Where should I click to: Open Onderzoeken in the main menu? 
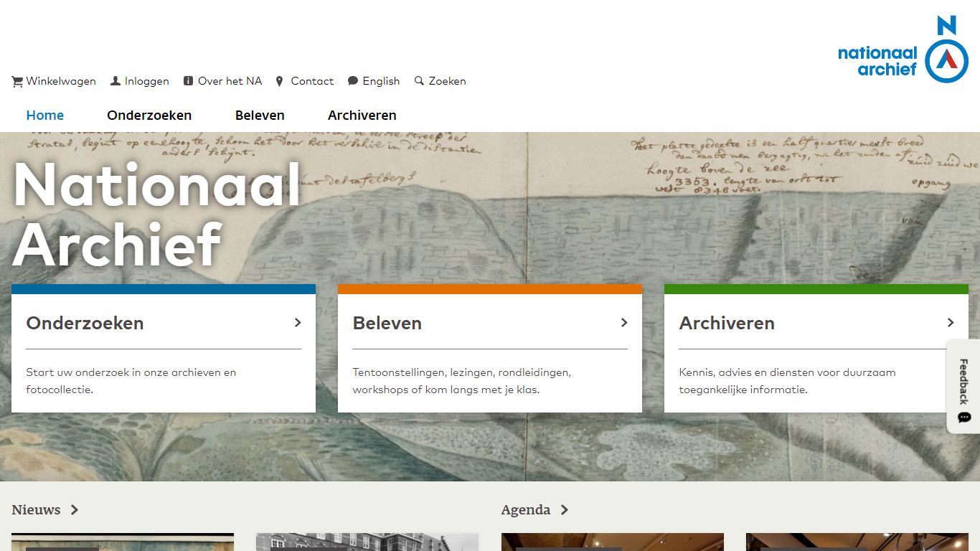coord(149,116)
